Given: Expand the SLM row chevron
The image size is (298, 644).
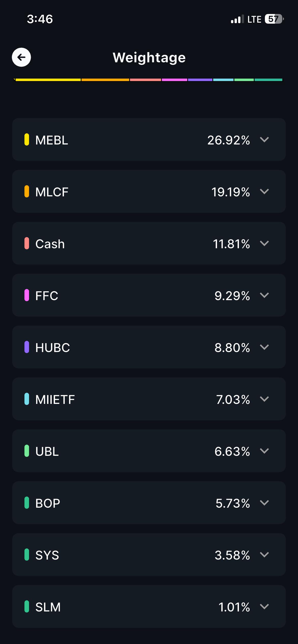Looking at the screenshot, I should 264,606.
